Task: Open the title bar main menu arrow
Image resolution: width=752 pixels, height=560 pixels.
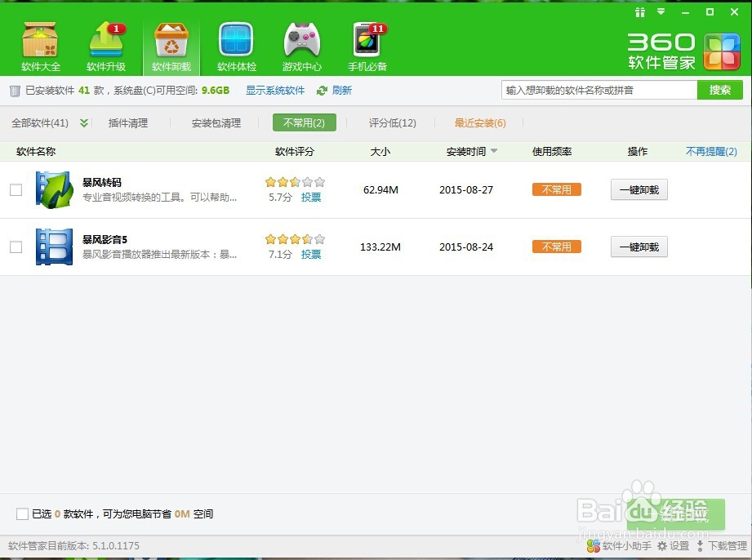Action: coord(661,11)
